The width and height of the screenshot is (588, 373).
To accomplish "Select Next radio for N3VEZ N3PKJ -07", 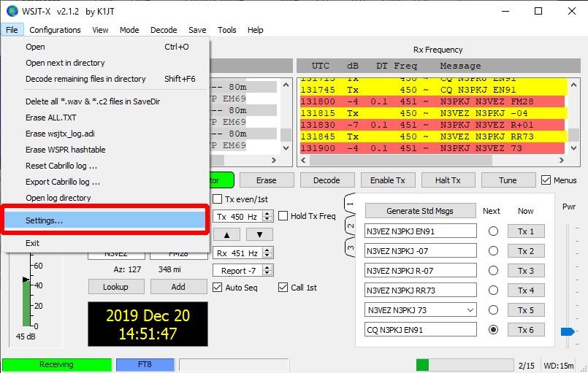I will coord(494,251).
